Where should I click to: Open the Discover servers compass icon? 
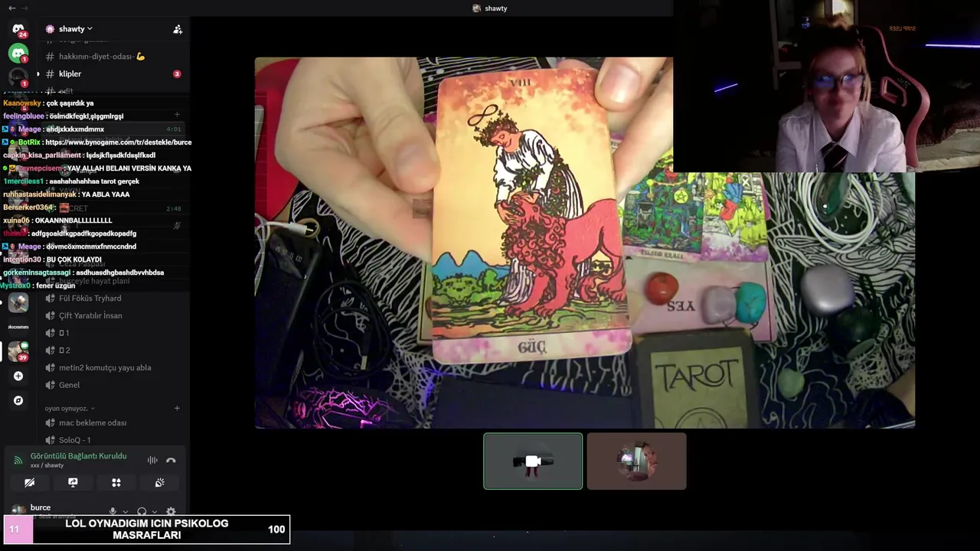point(18,400)
